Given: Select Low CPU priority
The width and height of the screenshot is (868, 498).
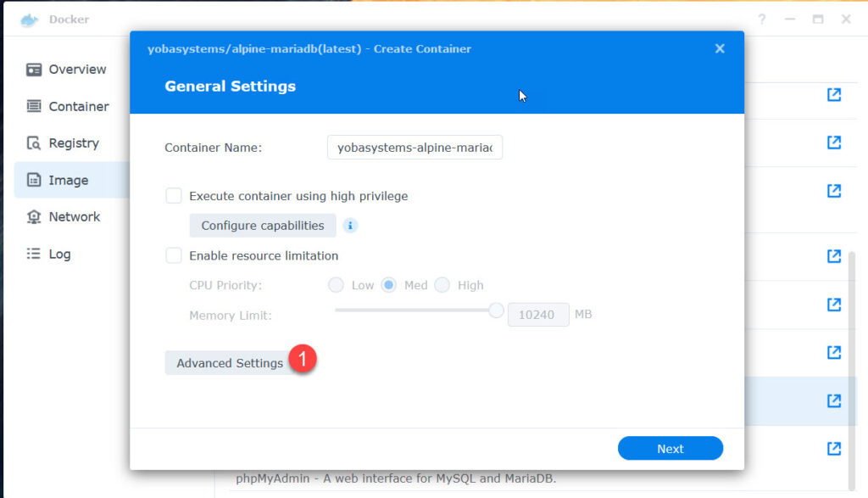Looking at the screenshot, I should click(336, 285).
